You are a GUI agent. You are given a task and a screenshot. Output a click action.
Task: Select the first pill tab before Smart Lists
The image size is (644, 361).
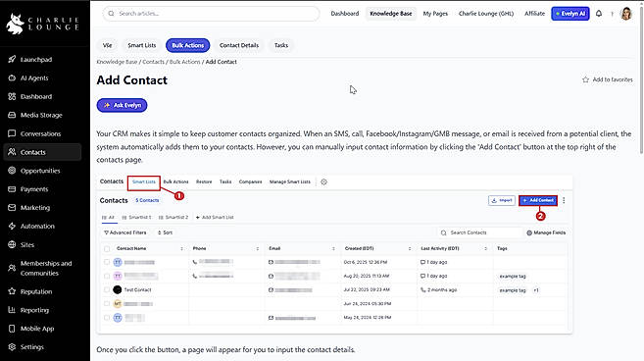[107, 45]
